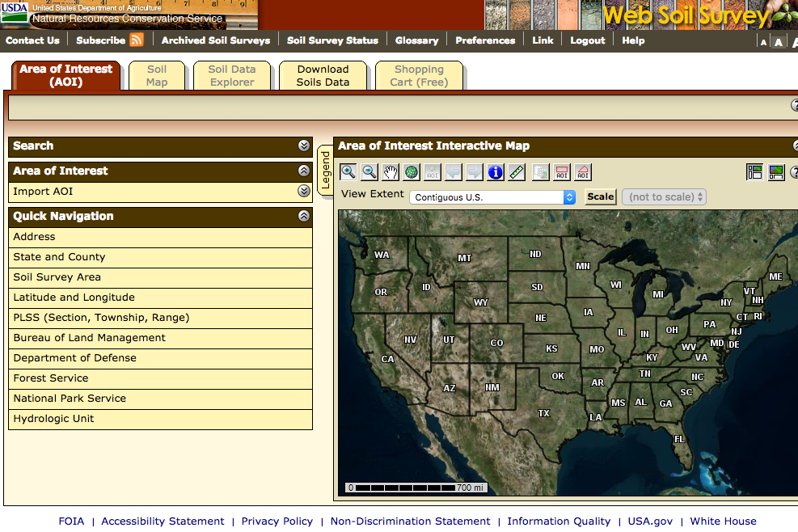
Task: Expand the Department of Defense row
Action: click(160, 358)
